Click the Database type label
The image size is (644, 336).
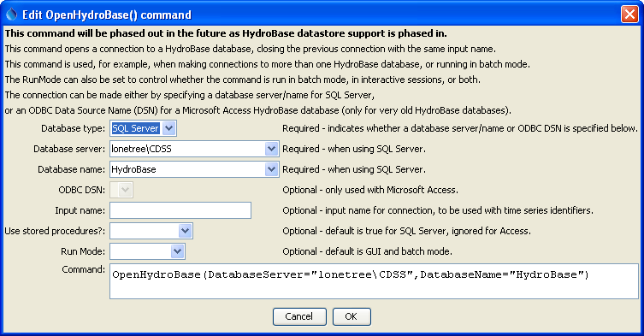coord(73,128)
